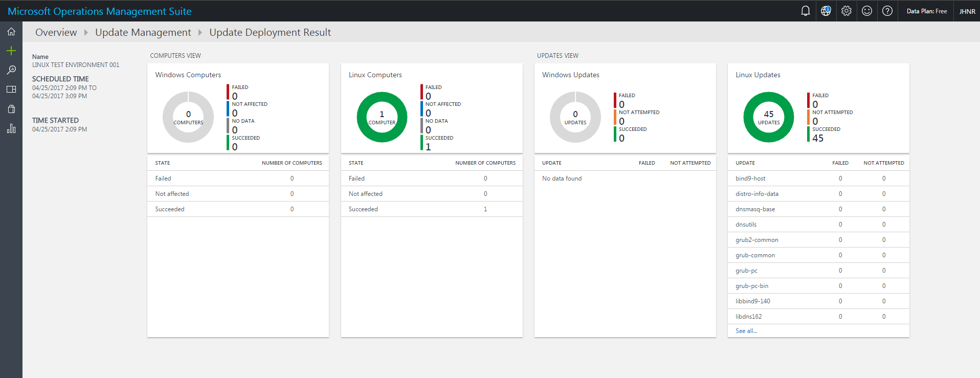Click Linux Updates SUCCEEDED 45 value
This screenshot has width=980, height=378.
coord(818,138)
